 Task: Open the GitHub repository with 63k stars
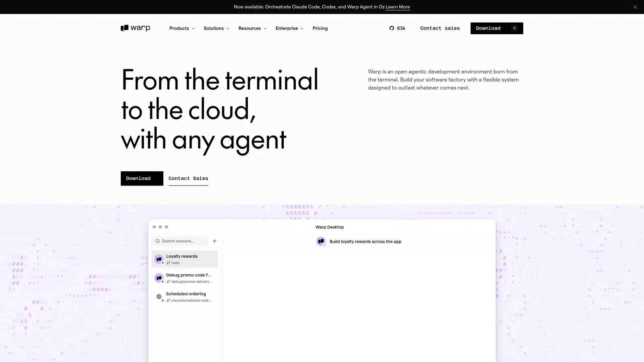click(397, 28)
